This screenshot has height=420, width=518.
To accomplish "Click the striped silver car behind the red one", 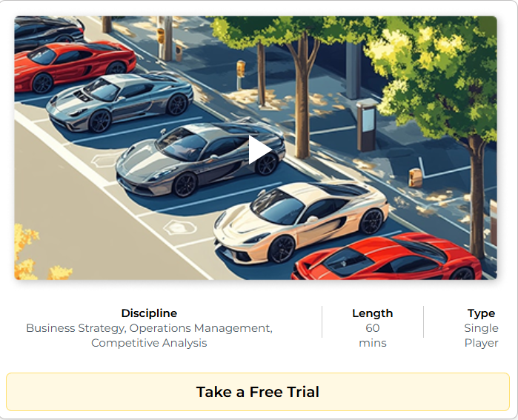I will pyautogui.click(x=119, y=101).
